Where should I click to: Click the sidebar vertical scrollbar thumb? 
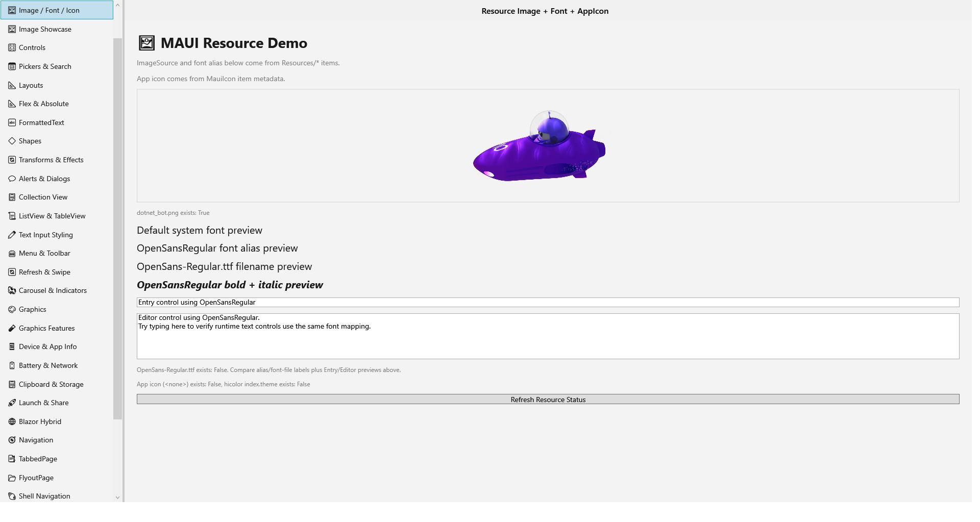point(117,229)
